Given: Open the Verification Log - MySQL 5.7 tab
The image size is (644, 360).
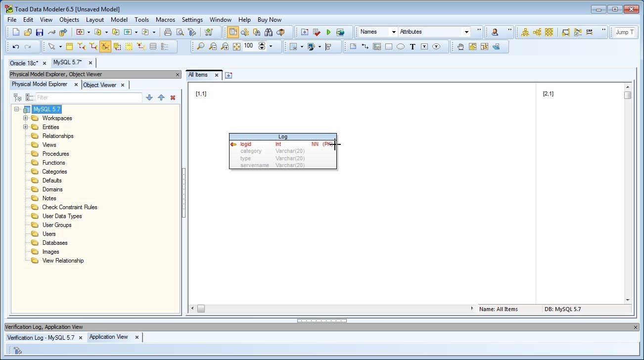Looking at the screenshot, I should 41,338.
